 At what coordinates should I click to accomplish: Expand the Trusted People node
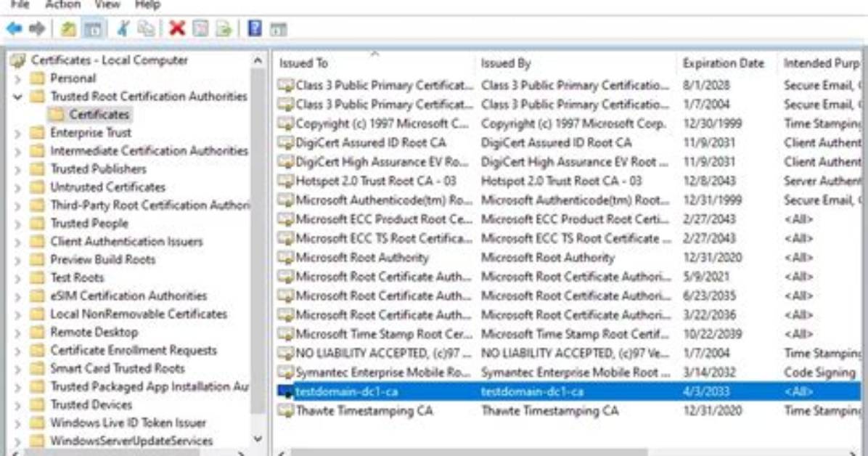tap(17, 224)
